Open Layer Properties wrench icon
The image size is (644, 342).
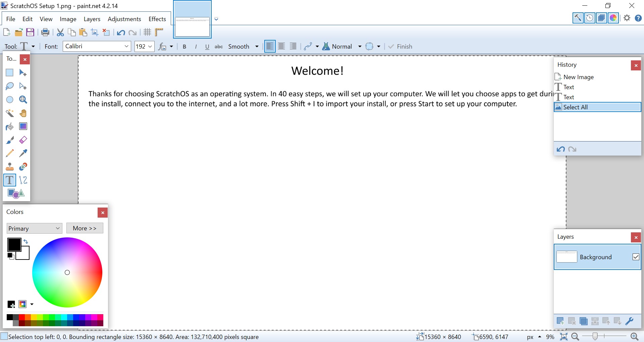[629, 321]
